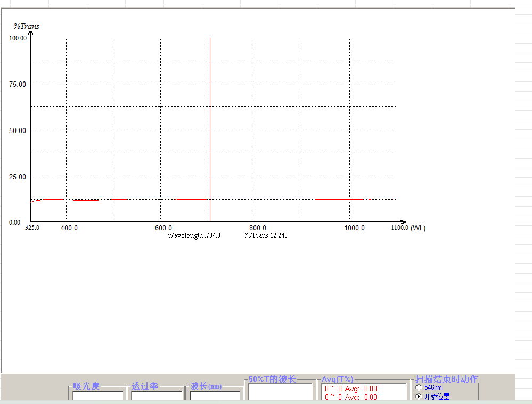Click the 50%T的波长 text box
Viewport: 532px width, 404px height.
click(x=280, y=392)
